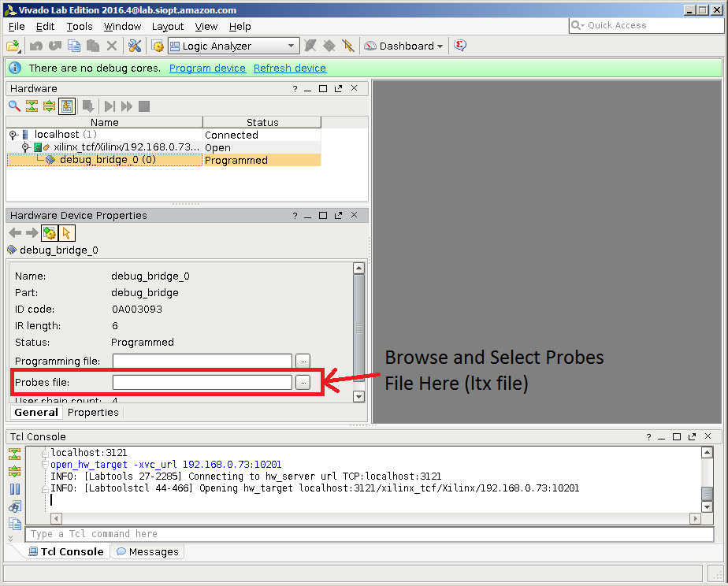Float the Hardware panel with the arrow-out icon
This screenshot has width=728, height=586.
click(339, 89)
